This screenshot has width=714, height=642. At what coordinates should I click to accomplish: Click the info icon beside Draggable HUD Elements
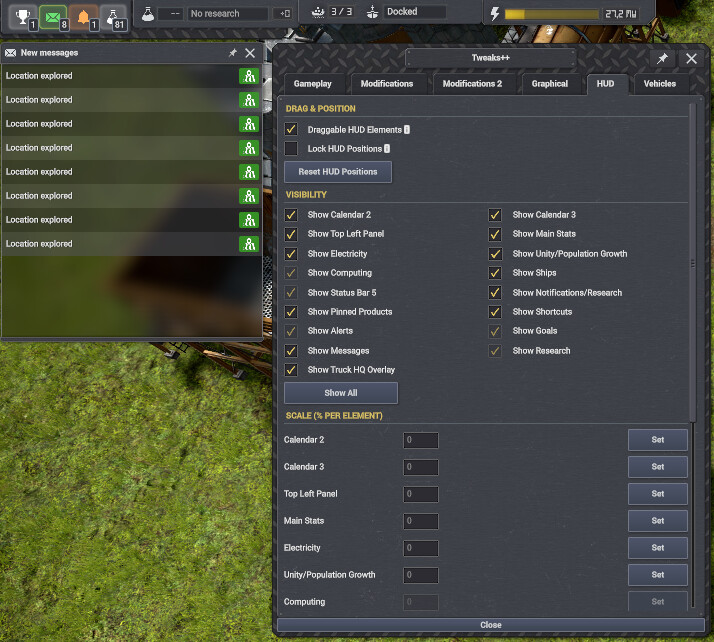click(x=407, y=130)
